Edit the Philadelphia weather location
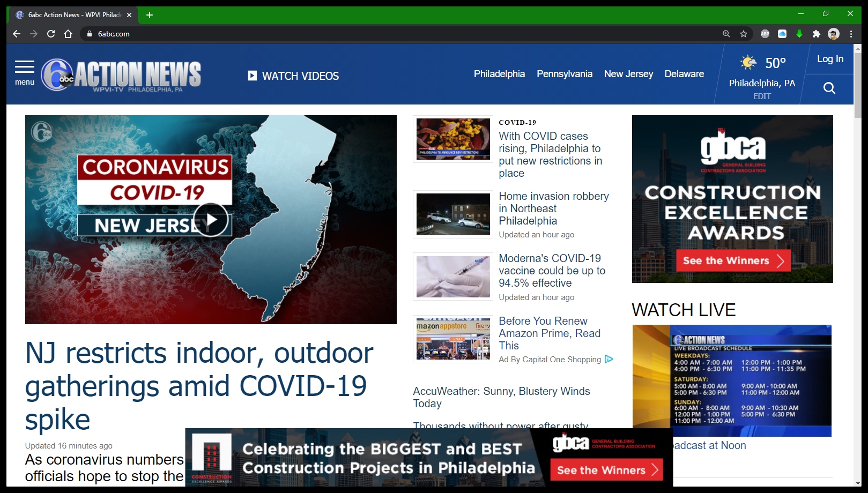 point(762,96)
